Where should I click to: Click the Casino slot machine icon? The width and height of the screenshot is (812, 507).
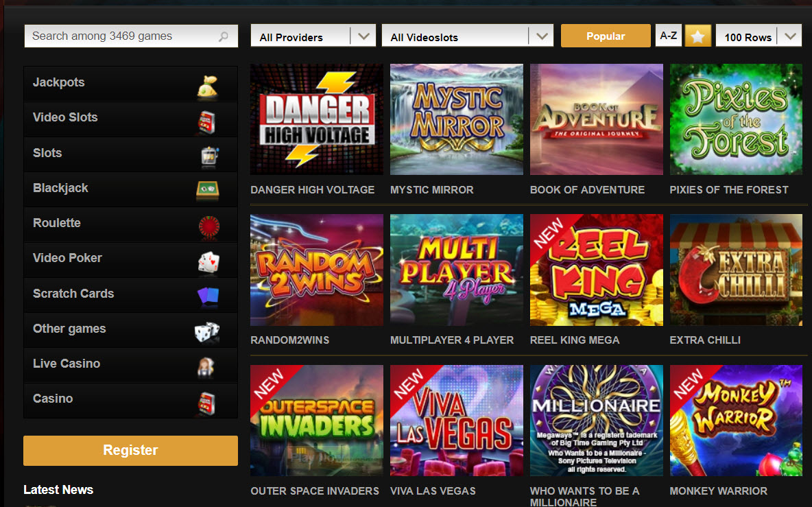(206, 403)
